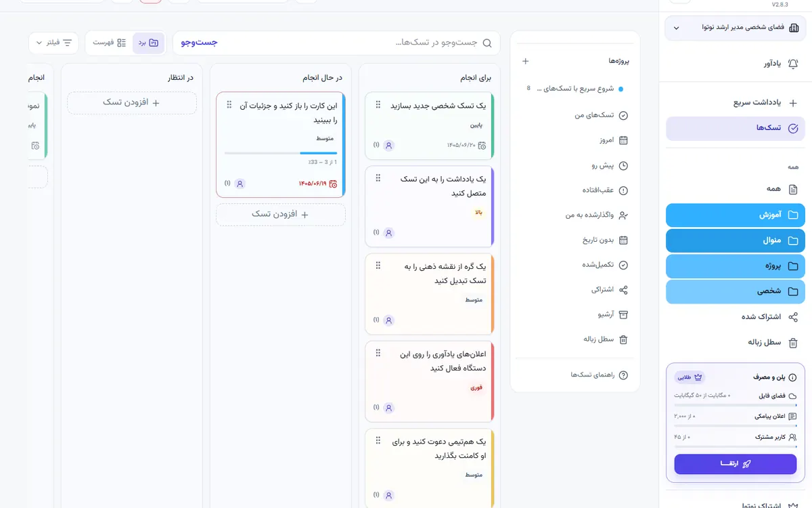
Task: Select تکمیل‌شده completed filter
Action: pos(575,265)
